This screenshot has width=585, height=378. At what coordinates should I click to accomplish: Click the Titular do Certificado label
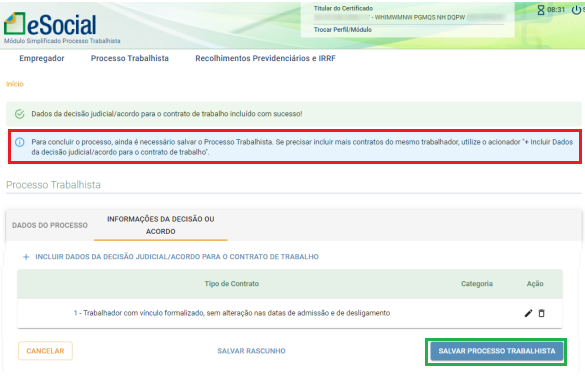[343, 8]
